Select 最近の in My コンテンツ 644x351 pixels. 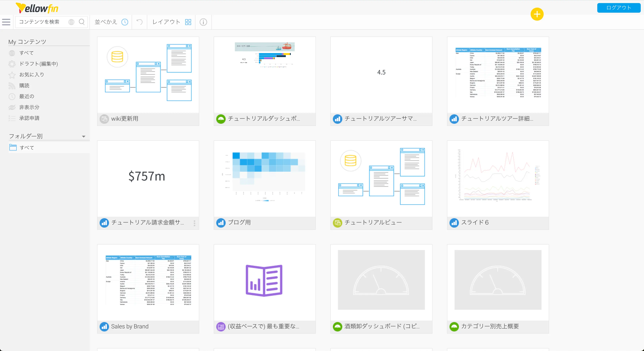(x=26, y=96)
